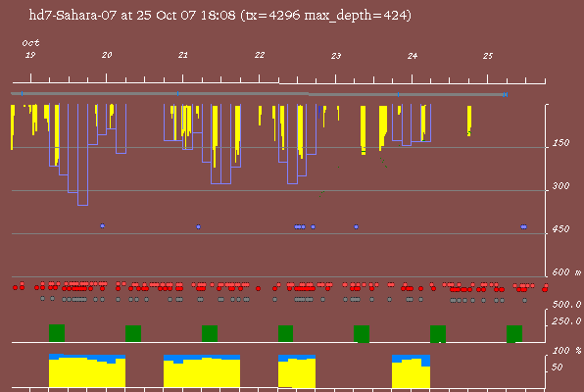Viewport: 584px width, 392px height.
Task: Click the 300 depth axis label
Action: (x=560, y=186)
